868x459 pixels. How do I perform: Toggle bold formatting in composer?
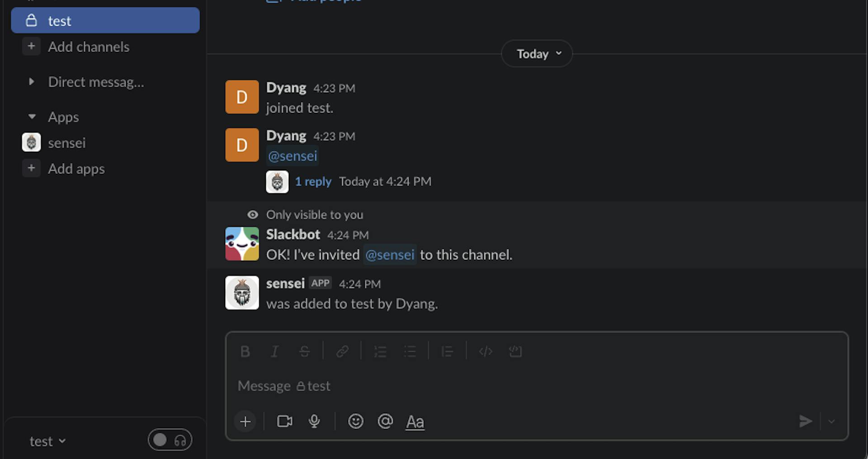[245, 351]
